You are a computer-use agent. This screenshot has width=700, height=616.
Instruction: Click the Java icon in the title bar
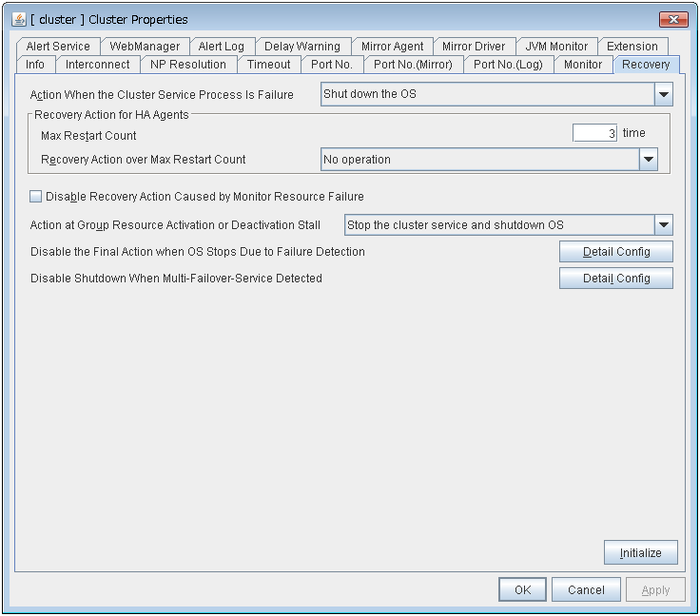pos(19,19)
